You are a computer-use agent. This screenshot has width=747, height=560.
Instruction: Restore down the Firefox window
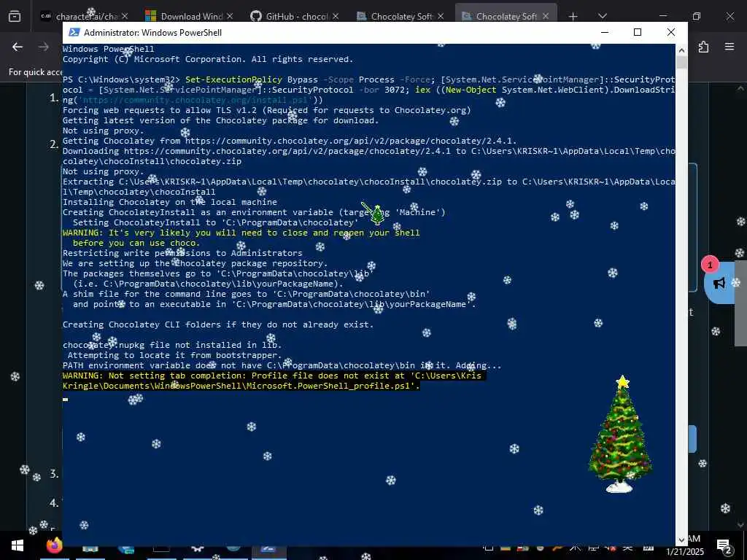(697, 17)
